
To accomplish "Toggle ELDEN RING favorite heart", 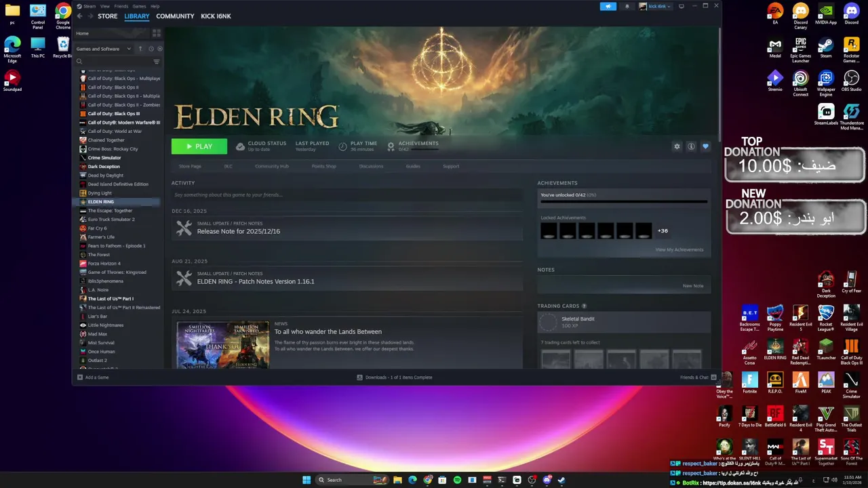I will point(705,146).
